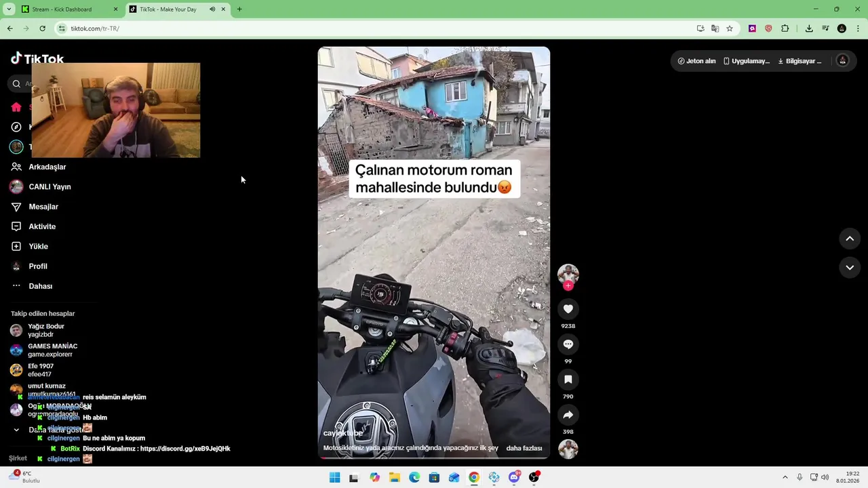Mute the TikTok tab audio speaker icon
Viewport: 868px width, 488px height.
(x=212, y=9)
